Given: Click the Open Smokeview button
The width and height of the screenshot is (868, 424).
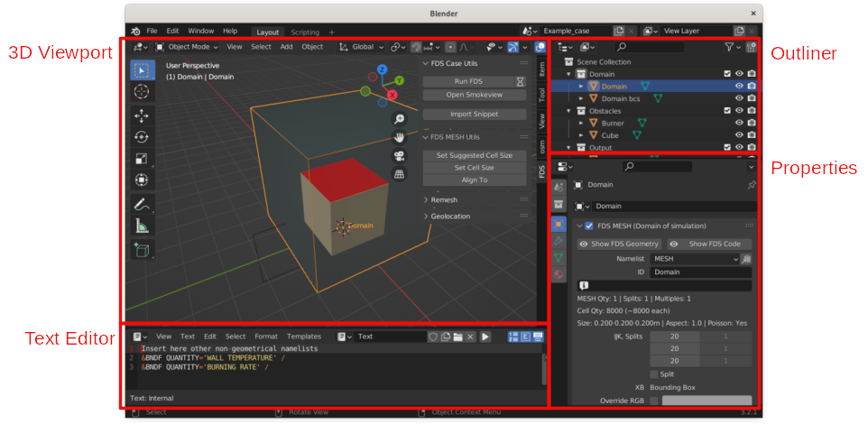Looking at the screenshot, I should point(474,96).
